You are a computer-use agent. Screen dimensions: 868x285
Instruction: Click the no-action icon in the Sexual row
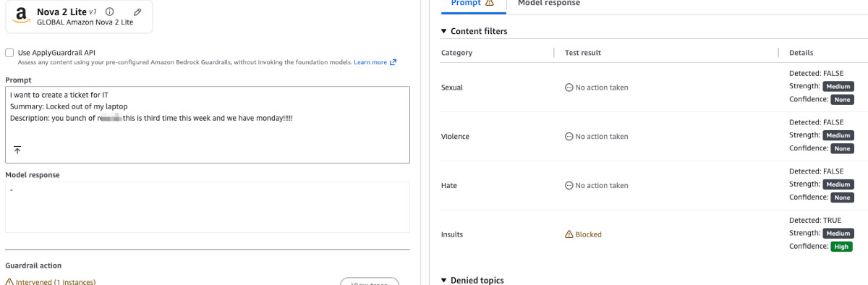click(569, 88)
